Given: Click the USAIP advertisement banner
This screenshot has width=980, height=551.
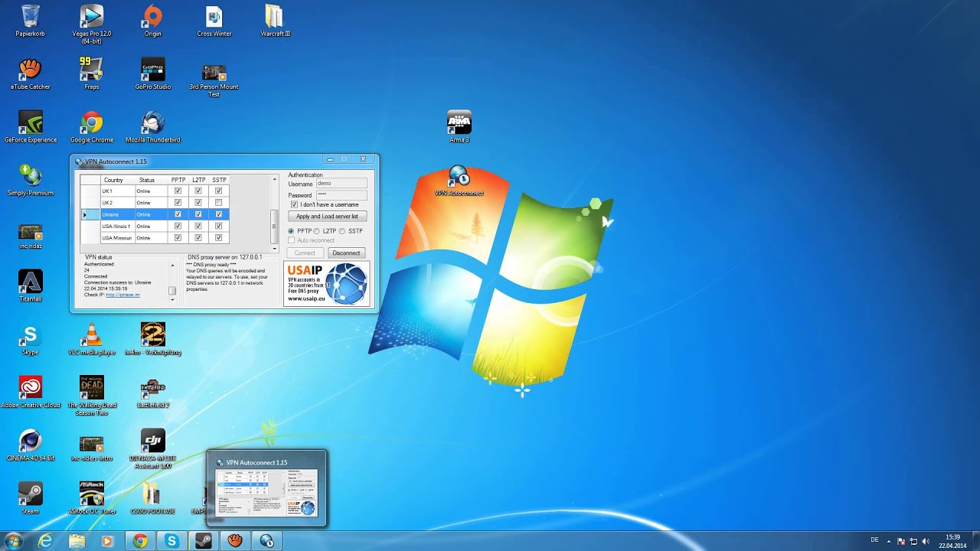Looking at the screenshot, I should 327,283.
